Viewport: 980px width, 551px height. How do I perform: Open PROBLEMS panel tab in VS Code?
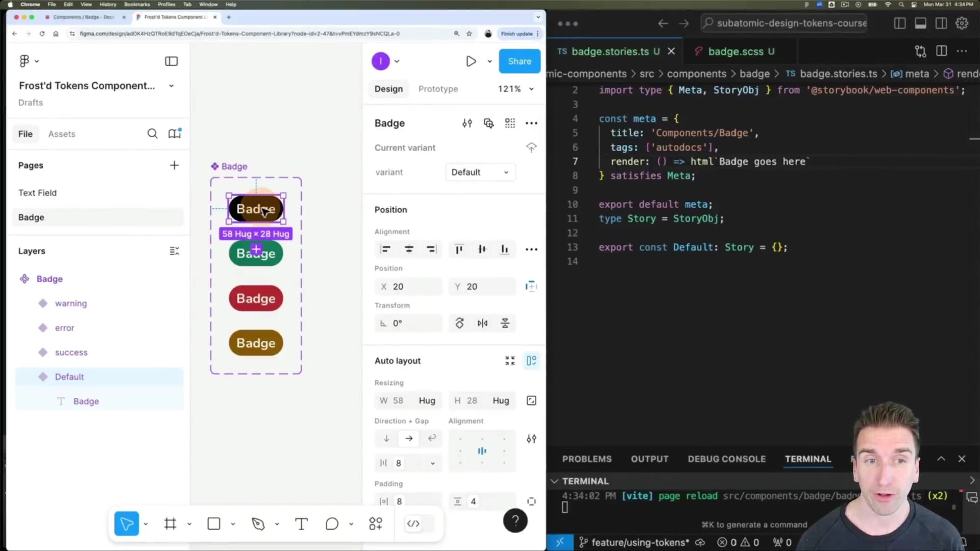point(587,459)
